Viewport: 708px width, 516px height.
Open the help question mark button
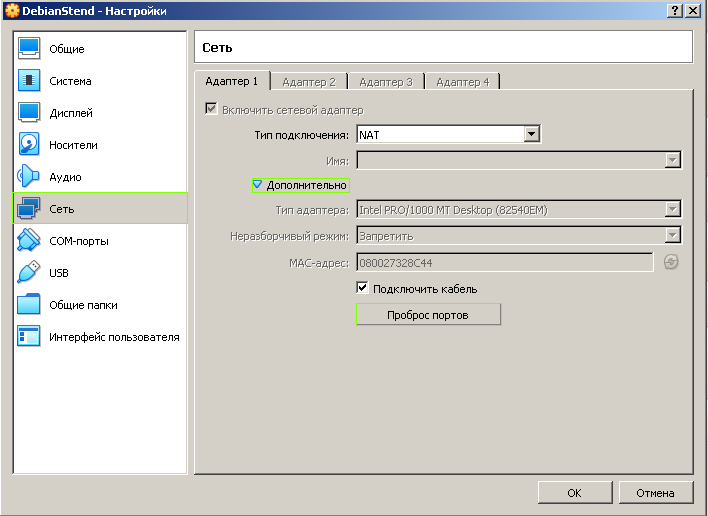675,11
